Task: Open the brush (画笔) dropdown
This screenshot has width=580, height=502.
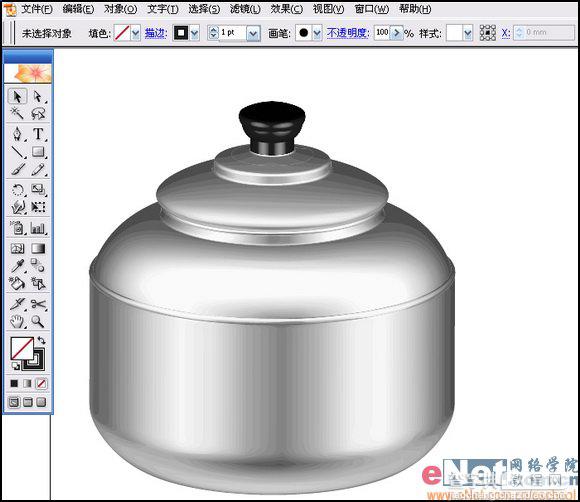Action: tap(317, 33)
